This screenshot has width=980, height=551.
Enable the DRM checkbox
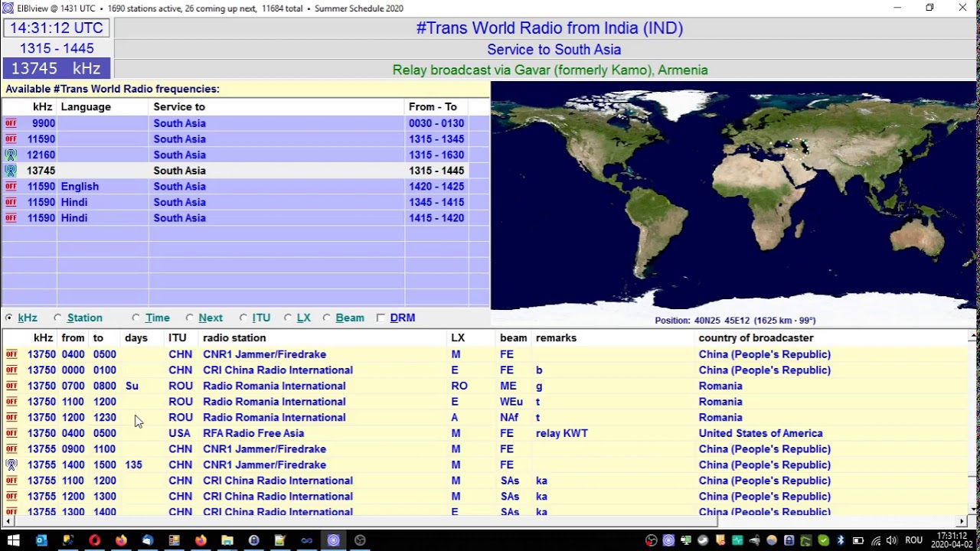tap(381, 318)
